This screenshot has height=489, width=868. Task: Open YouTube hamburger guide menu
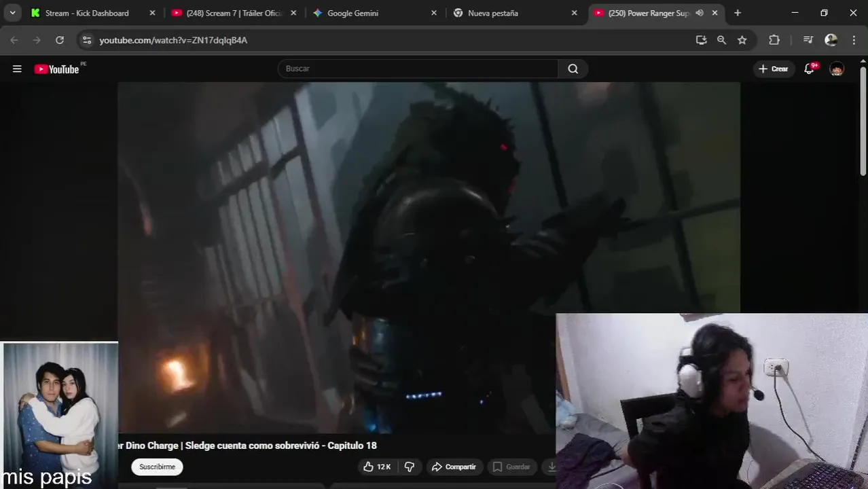(17, 69)
